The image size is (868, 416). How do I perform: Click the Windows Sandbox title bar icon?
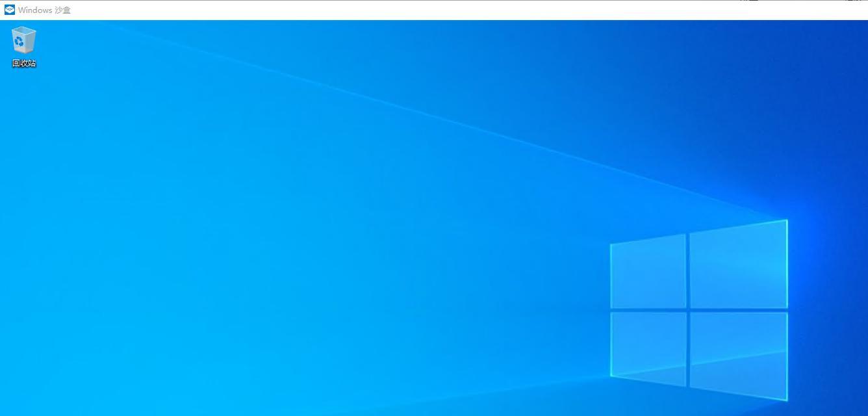point(9,10)
